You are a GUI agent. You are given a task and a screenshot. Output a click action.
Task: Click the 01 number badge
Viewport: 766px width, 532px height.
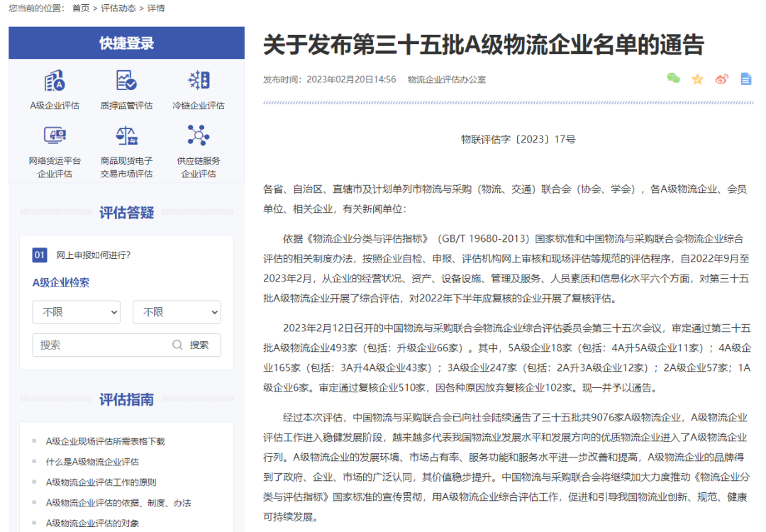click(40, 255)
